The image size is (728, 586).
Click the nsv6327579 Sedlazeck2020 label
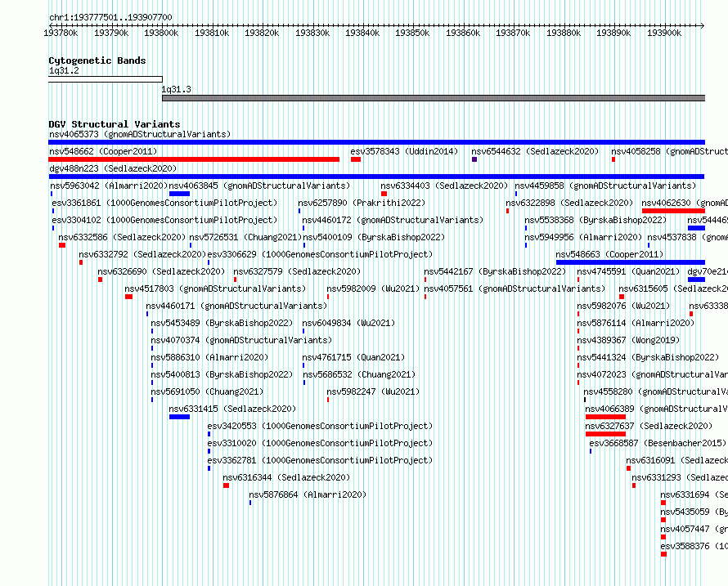click(297, 271)
